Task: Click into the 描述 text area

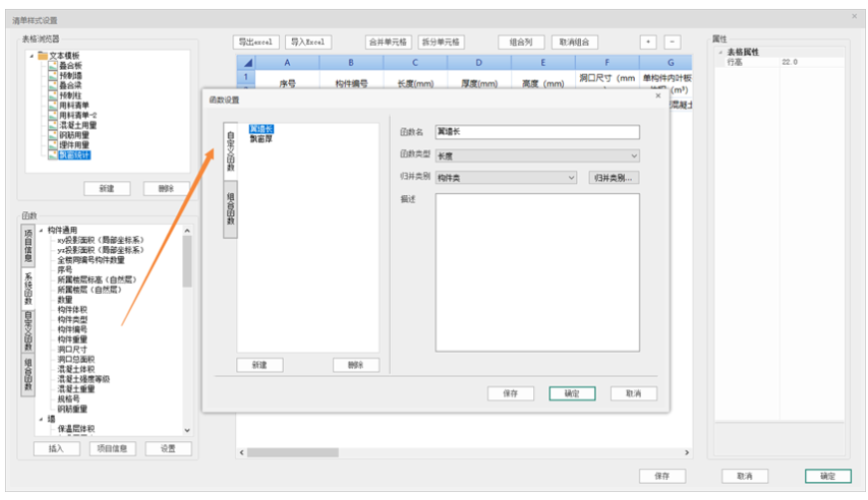Action: point(537,272)
